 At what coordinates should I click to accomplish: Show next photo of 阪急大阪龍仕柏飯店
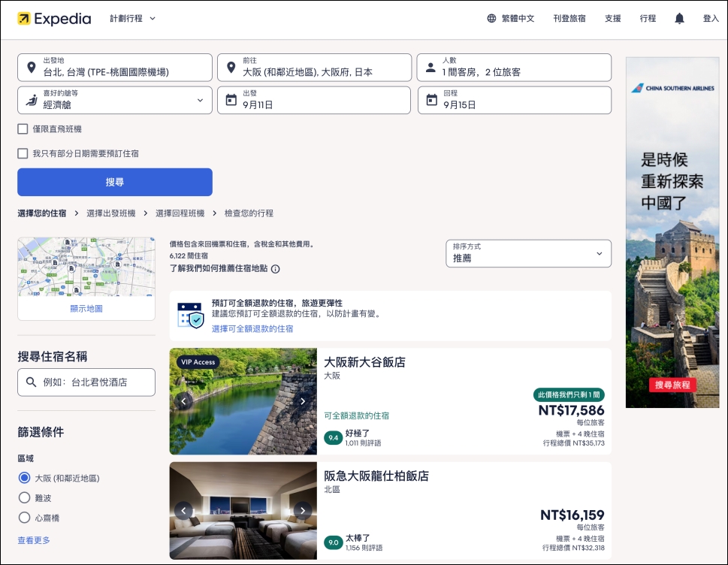303,511
